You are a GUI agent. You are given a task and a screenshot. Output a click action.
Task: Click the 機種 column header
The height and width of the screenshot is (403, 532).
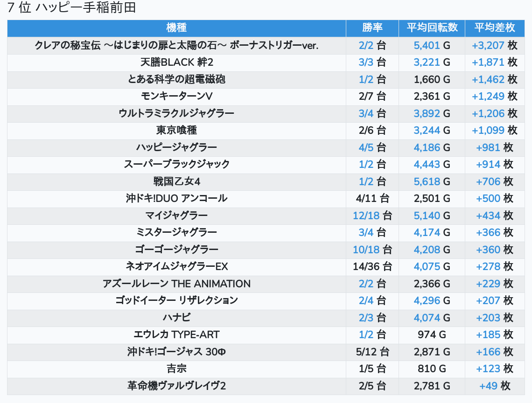click(x=176, y=28)
